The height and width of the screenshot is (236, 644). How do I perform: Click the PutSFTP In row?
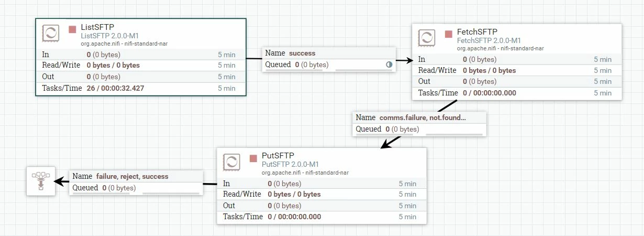[x=321, y=184]
